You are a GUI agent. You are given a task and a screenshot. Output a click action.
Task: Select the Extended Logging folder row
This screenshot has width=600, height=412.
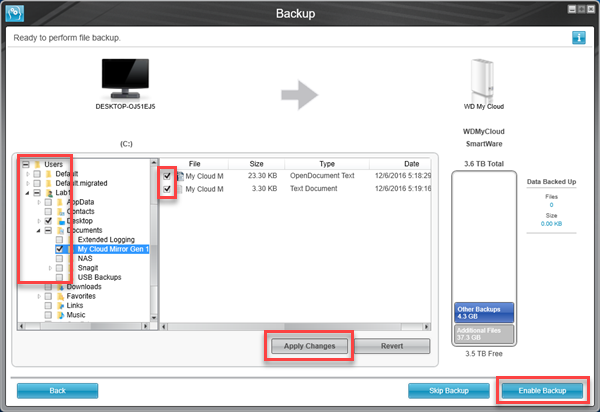(106, 240)
